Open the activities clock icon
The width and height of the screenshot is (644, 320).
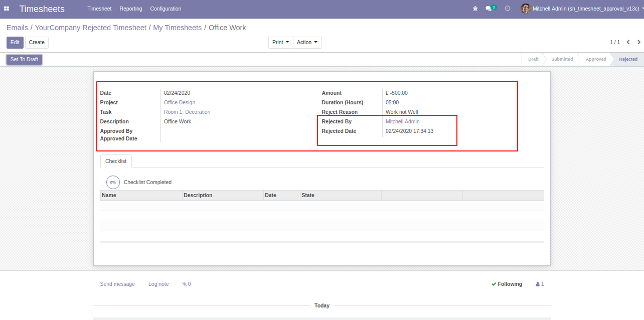pyautogui.click(x=508, y=9)
